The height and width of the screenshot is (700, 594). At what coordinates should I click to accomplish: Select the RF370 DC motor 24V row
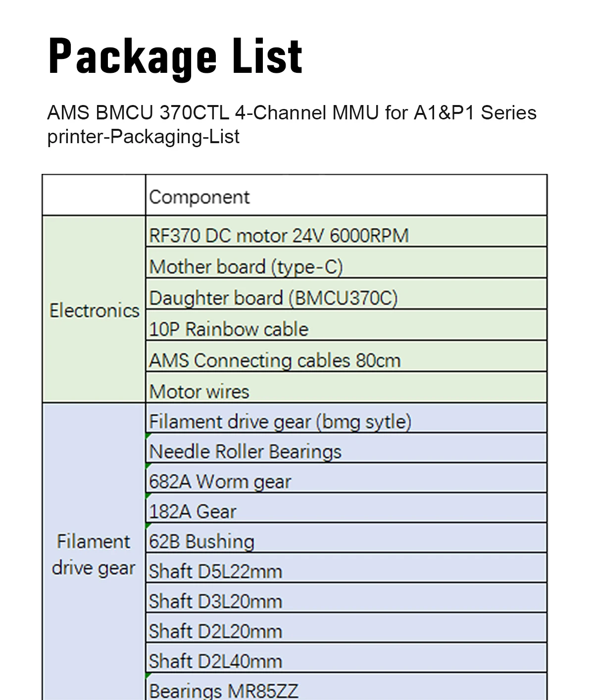(x=346, y=231)
